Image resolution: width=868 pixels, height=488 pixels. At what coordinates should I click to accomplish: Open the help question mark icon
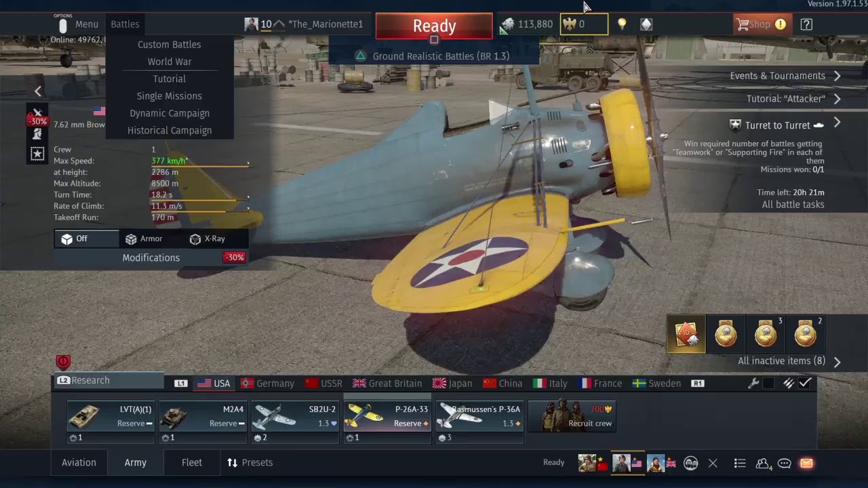(806, 24)
